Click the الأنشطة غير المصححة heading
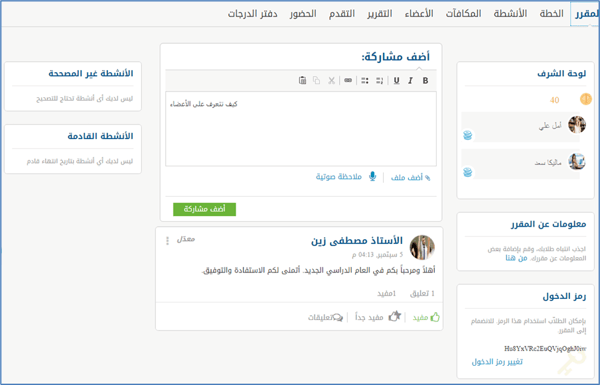 click(91, 73)
